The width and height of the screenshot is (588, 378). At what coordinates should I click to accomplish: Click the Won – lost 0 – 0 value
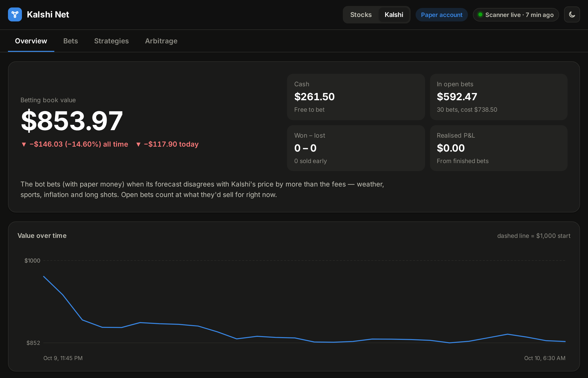coord(305,148)
